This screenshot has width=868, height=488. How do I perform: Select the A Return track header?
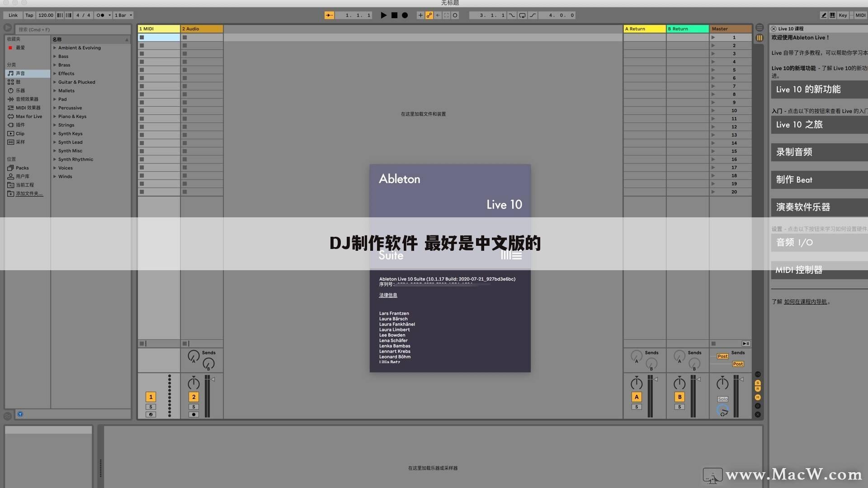(x=645, y=28)
